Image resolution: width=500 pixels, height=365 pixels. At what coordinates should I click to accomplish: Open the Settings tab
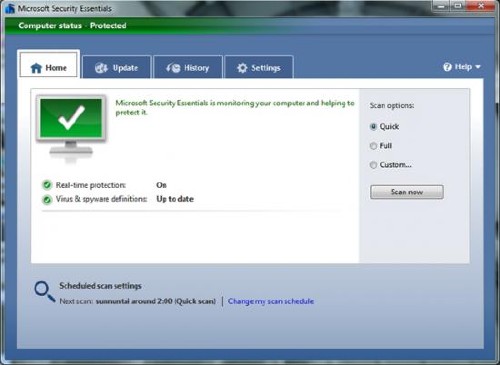259,67
